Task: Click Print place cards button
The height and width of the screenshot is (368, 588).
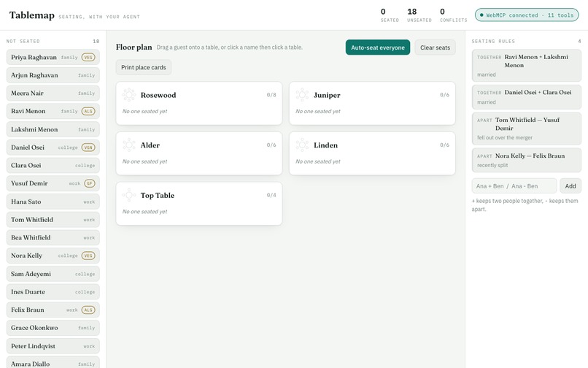Action: coord(143,68)
